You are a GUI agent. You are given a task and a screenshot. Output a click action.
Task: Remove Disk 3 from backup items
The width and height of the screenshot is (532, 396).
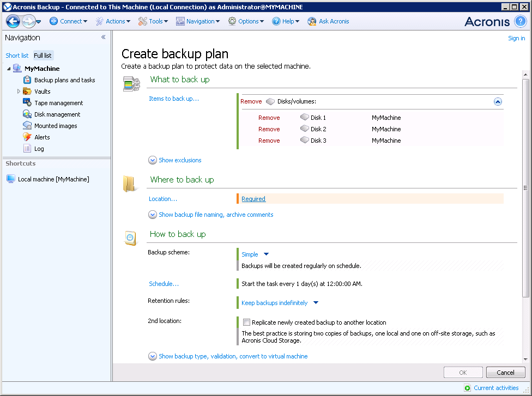(269, 141)
